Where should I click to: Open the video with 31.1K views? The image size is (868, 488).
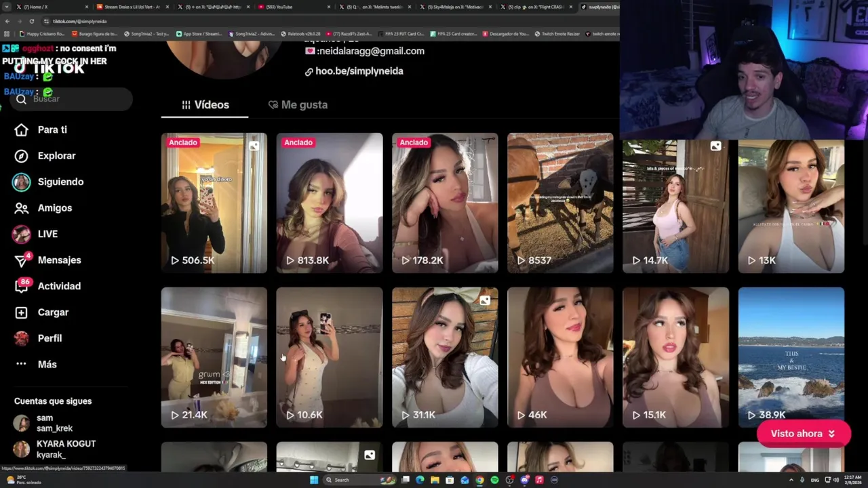pyautogui.click(x=445, y=358)
